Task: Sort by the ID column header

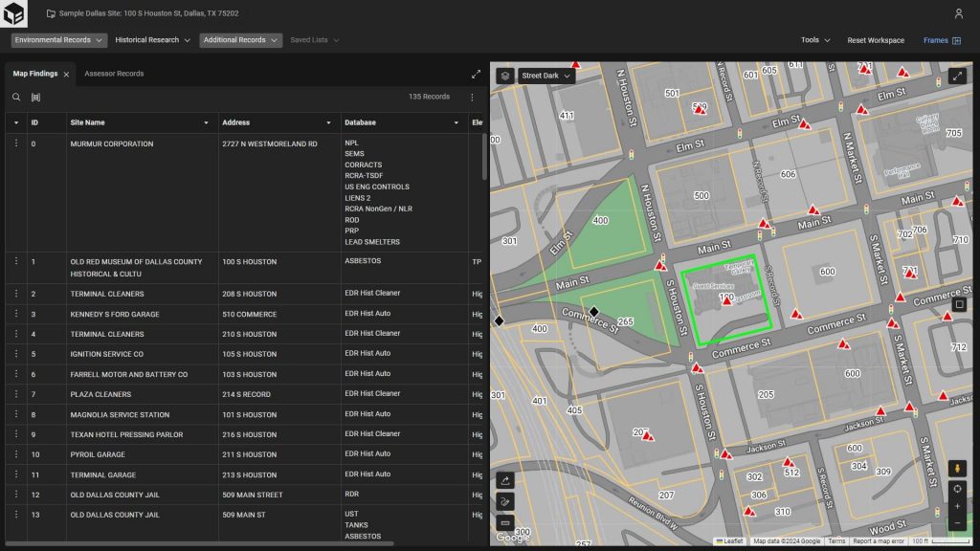Action: (x=35, y=123)
